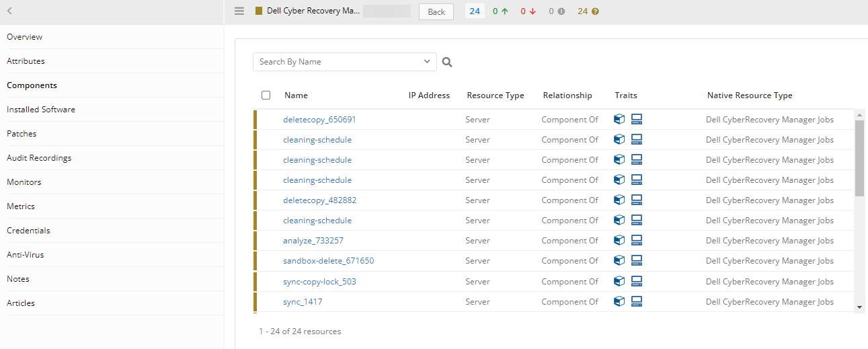Open the sync_1417 resource link
Viewport: 868px width, 349px height.
click(303, 302)
